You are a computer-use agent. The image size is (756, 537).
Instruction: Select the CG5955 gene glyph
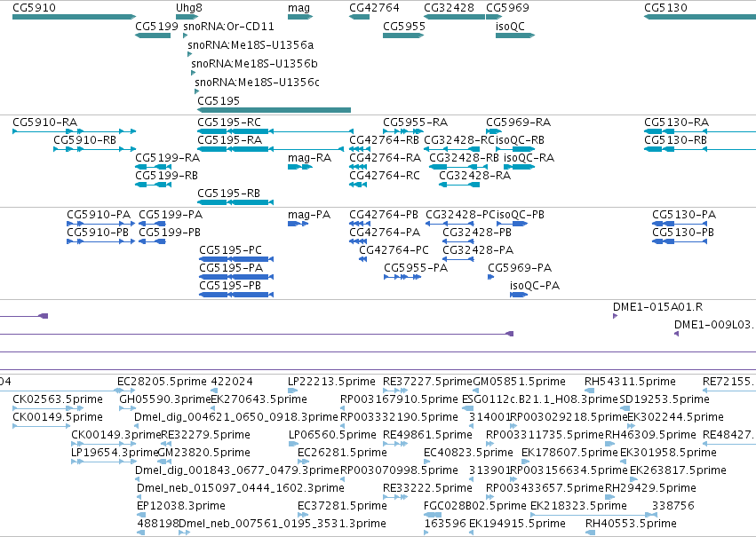tap(403, 36)
